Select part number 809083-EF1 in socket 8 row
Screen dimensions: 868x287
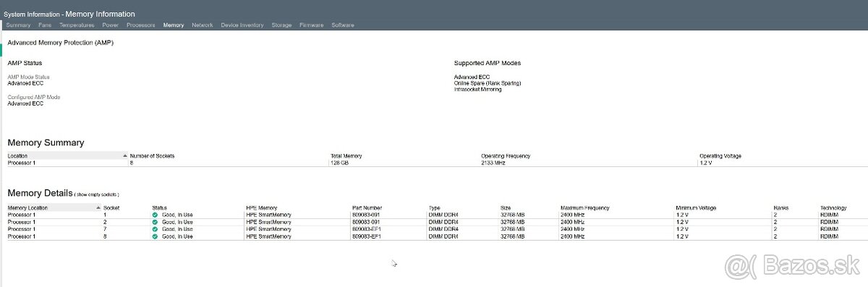[366, 236]
